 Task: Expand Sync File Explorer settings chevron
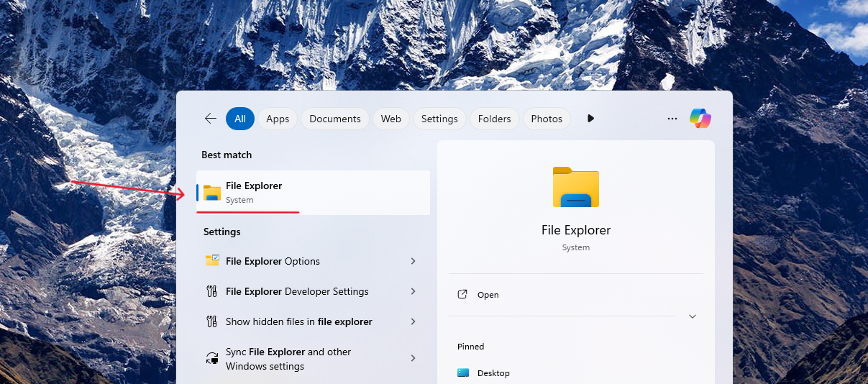(x=414, y=358)
